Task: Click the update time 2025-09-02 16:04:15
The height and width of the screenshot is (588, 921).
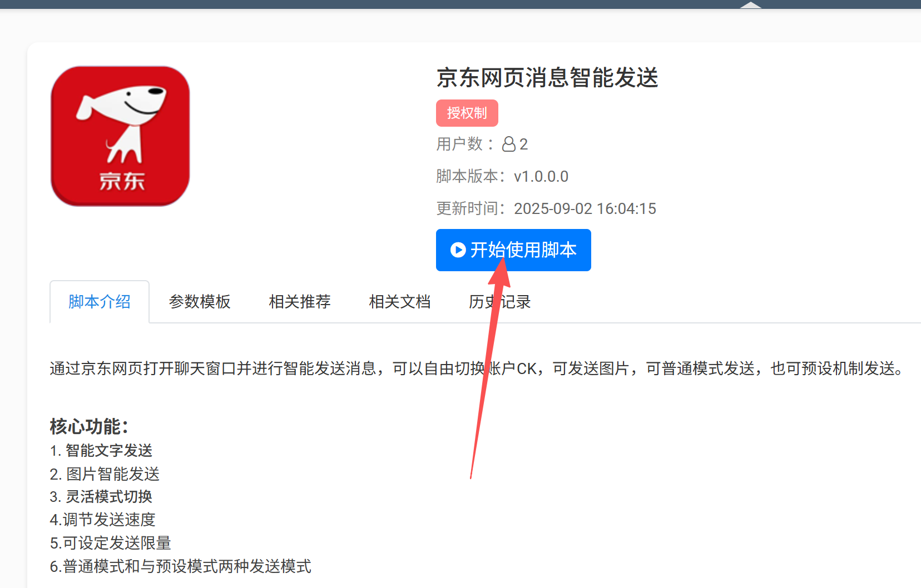Action: click(585, 209)
